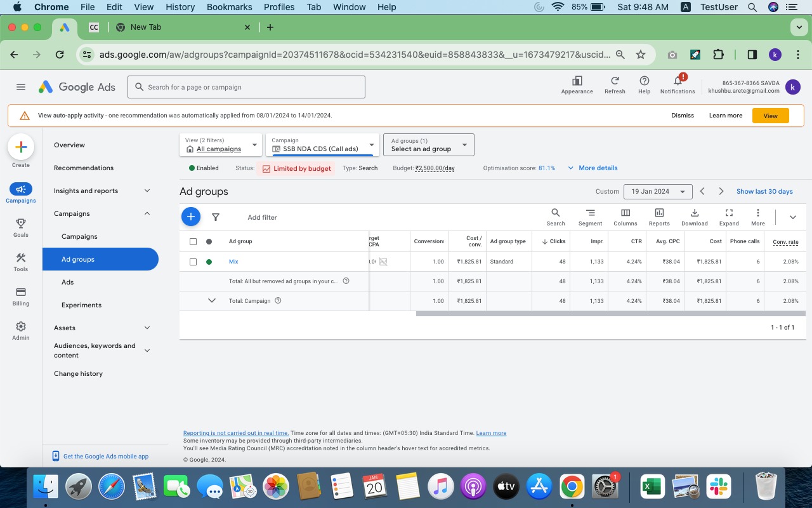Click the filter funnel icon
The height and width of the screenshot is (508, 812).
tap(216, 217)
